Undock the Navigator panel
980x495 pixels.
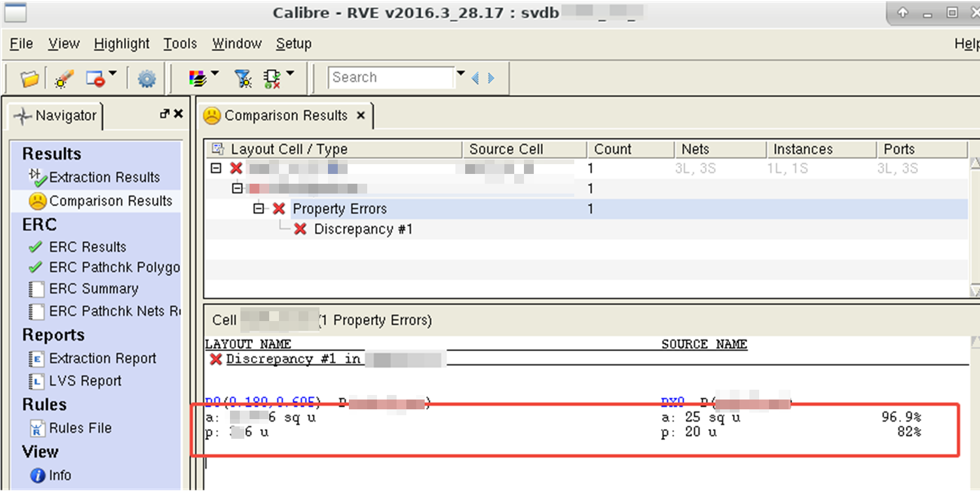tap(165, 114)
